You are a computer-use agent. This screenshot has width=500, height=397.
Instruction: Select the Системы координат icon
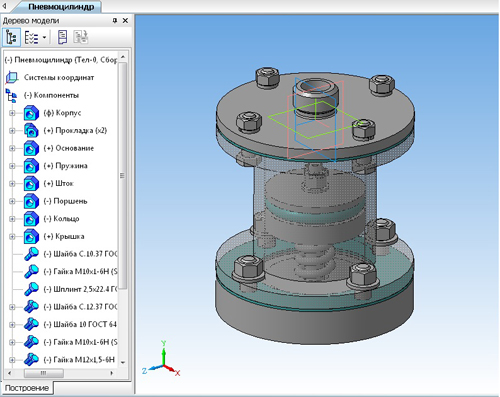(12, 78)
